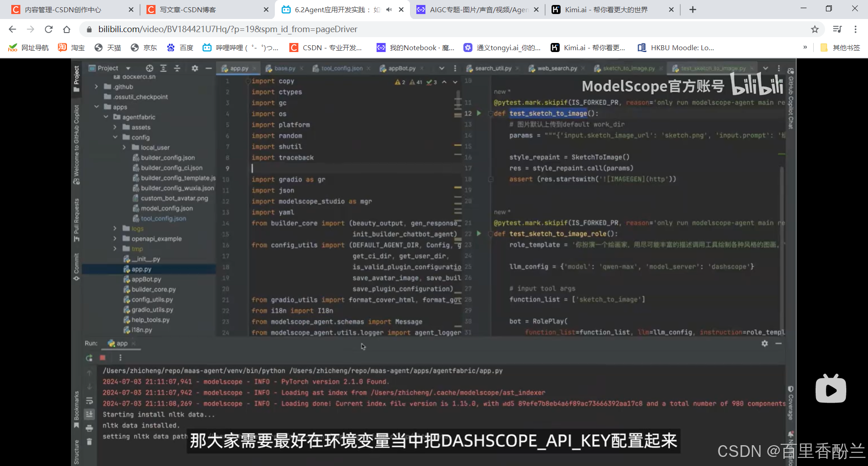Minimize the Run tool window
Image resolution: width=868 pixels, height=466 pixels.
[778, 343]
